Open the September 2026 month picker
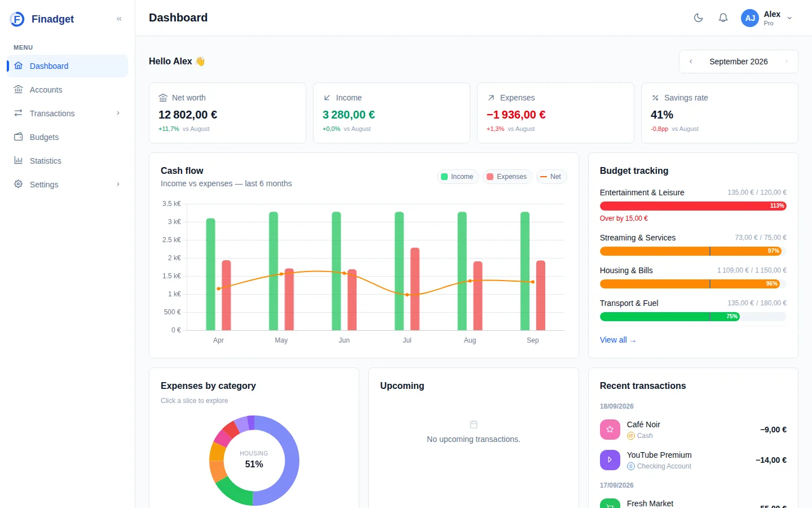Screen dimensions: 812x508 pyautogui.click(x=739, y=62)
